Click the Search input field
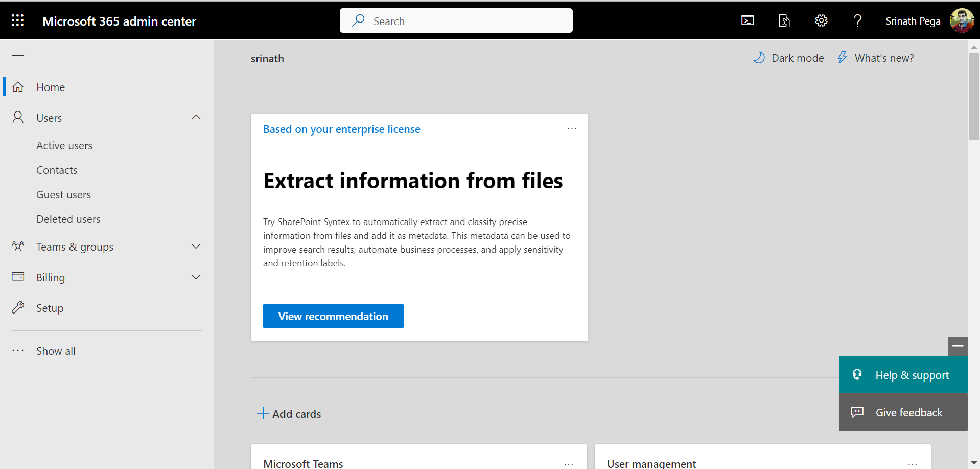The height and width of the screenshot is (469, 980). [456, 21]
